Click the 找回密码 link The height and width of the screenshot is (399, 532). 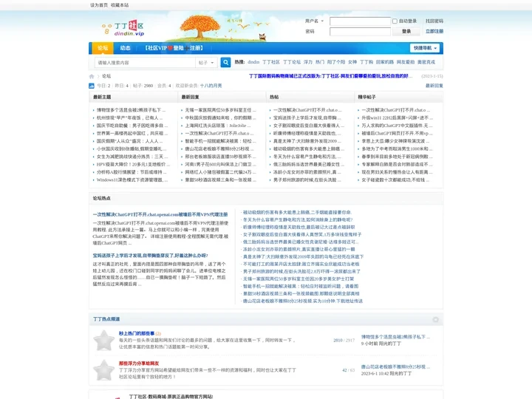434,21
